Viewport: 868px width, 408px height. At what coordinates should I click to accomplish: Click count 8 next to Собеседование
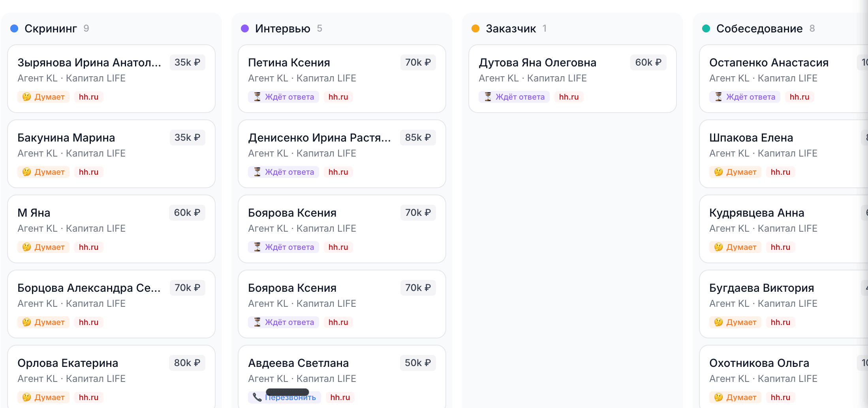point(812,28)
